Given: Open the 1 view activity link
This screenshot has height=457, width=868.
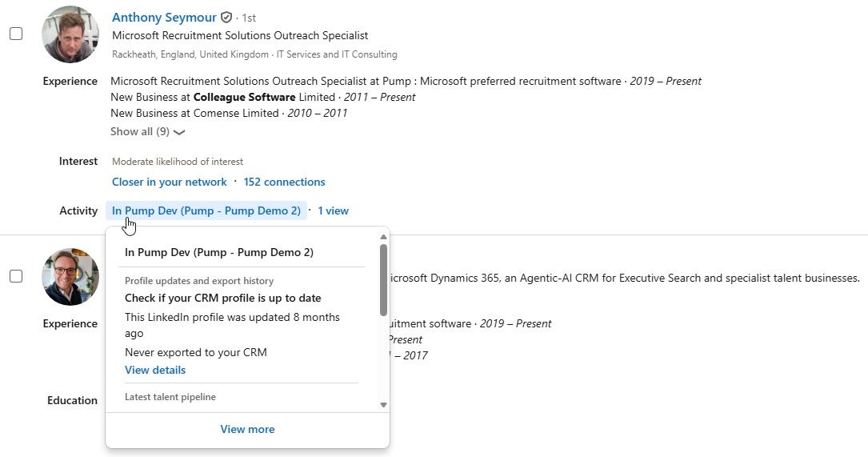Looking at the screenshot, I should pos(333,210).
